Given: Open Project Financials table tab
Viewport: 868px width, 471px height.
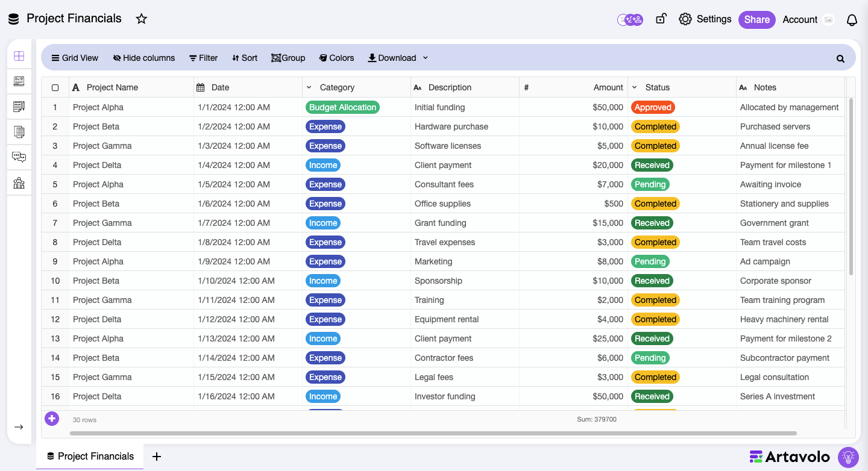Looking at the screenshot, I should tap(90, 457).
